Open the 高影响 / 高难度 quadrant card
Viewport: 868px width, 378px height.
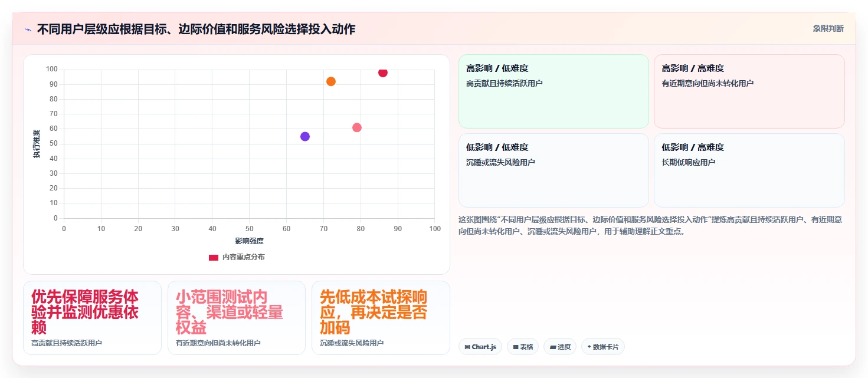click(749, 91)
